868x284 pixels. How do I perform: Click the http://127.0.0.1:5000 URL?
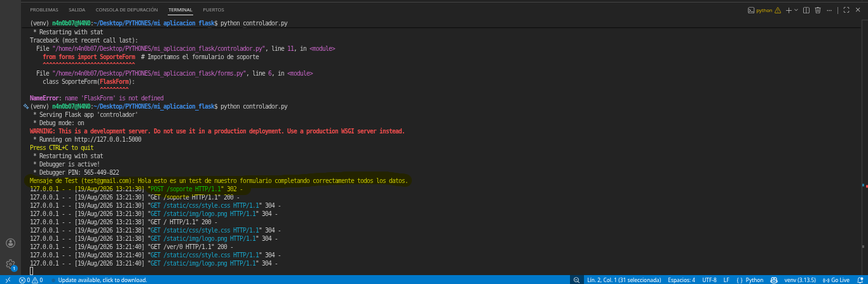pyautogui.click(x=107, y=139)
